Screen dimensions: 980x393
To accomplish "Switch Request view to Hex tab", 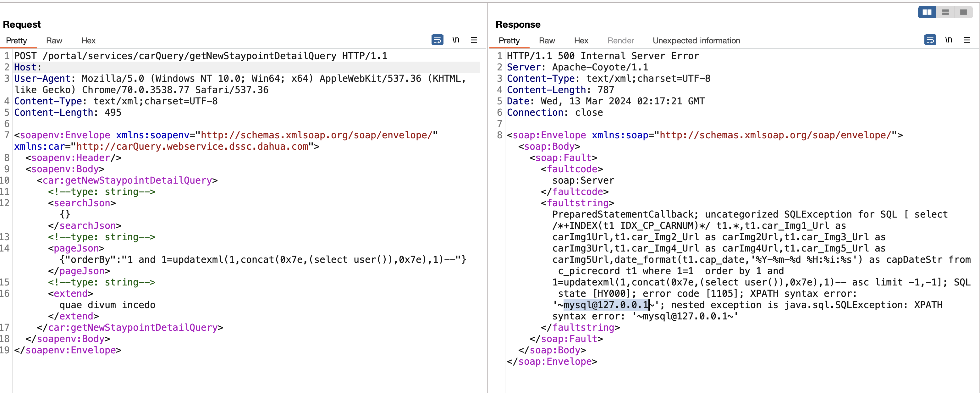I will click(x=88, y=41).
